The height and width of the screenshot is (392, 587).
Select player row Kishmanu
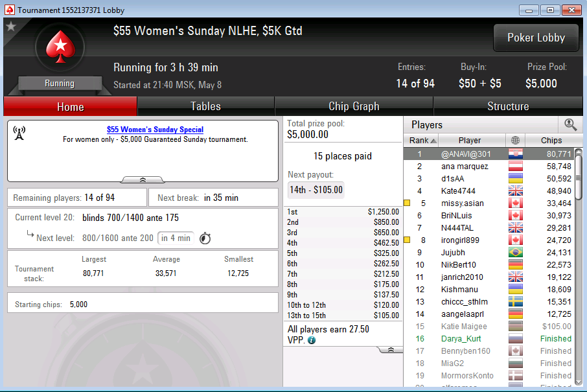(489, 290)
